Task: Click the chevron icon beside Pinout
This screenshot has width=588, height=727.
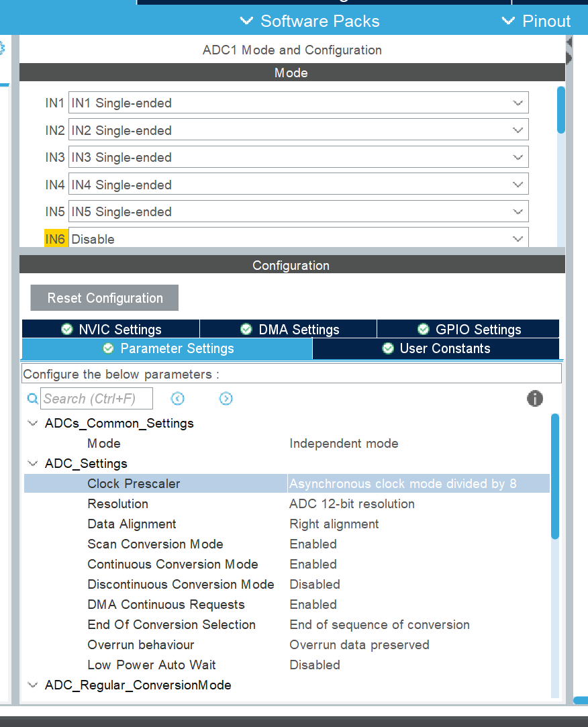Action: click(508, 21)
